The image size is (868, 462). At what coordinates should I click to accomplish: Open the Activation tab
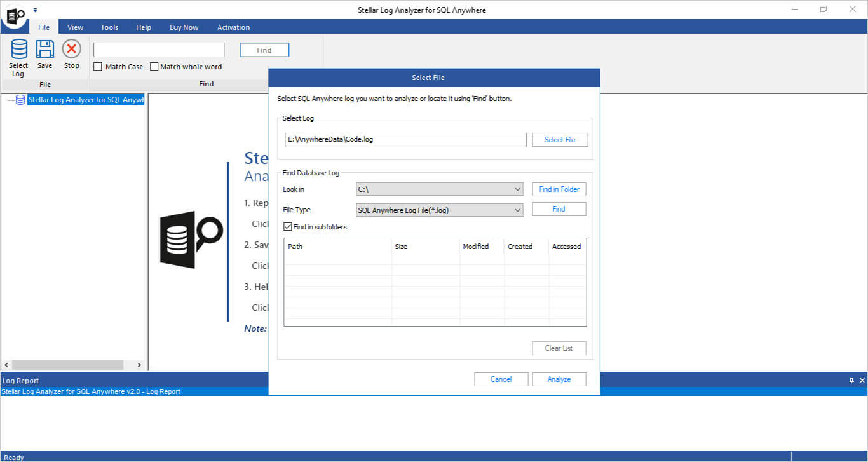click(234, 27)
